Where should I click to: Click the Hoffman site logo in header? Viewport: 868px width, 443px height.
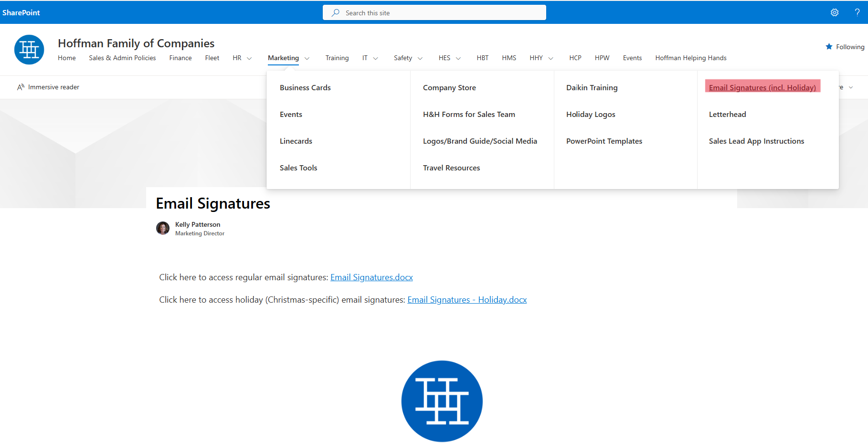[x=29, y=50]
